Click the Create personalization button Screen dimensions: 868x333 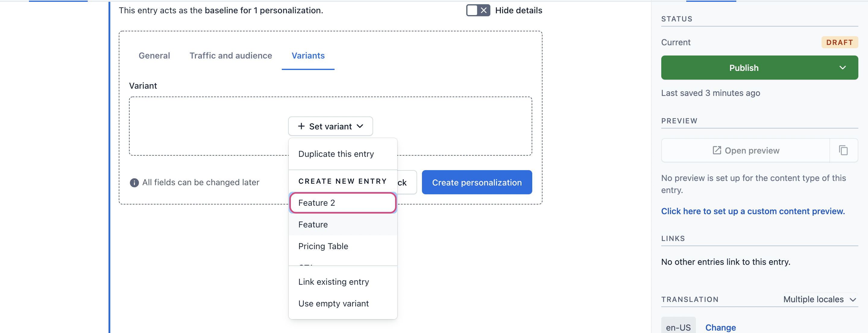(476, 182)
